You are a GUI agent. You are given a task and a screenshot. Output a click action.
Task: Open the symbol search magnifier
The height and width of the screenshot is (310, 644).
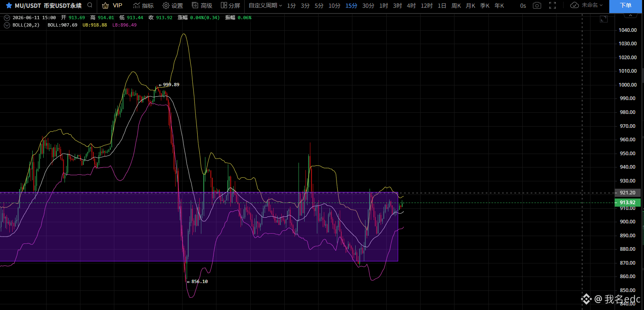pos(90,5)
